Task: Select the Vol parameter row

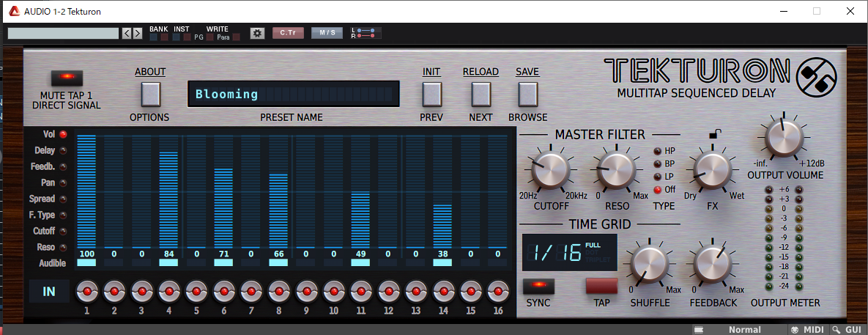Action: (x=50, y=134)
